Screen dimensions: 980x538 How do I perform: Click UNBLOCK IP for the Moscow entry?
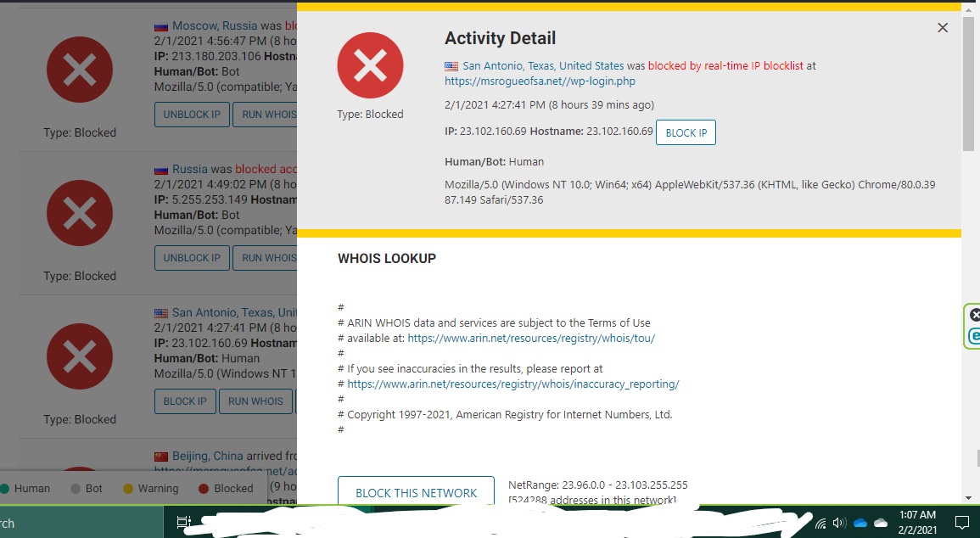point(192,115)
